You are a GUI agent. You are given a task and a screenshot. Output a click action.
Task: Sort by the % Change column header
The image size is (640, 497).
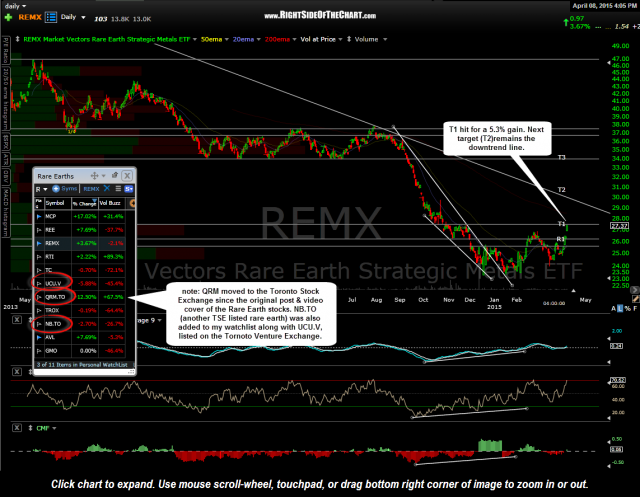85,203
